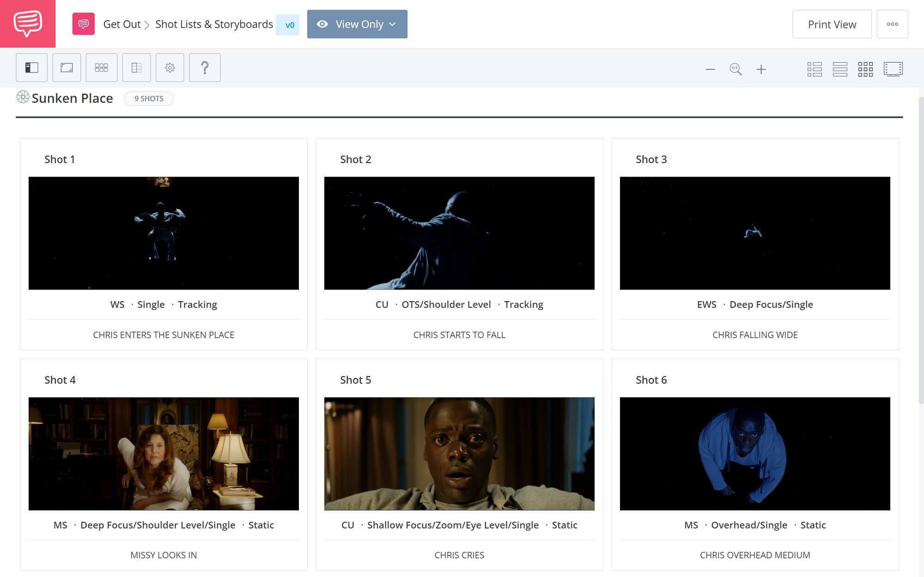Screen dimensions: 924x577
Task: Click OTS/Shoulder Level spec in Shot 2
Action: (446, 304)
